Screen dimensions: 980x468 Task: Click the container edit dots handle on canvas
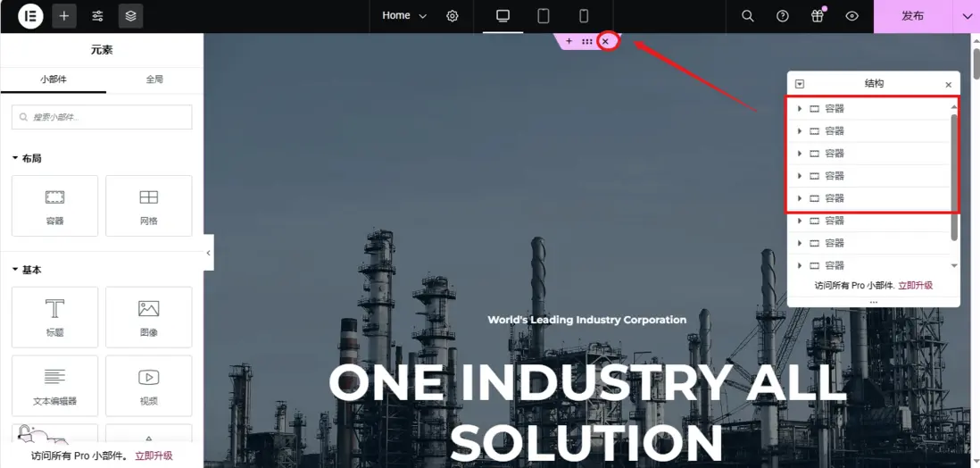[x=587, y=41]
